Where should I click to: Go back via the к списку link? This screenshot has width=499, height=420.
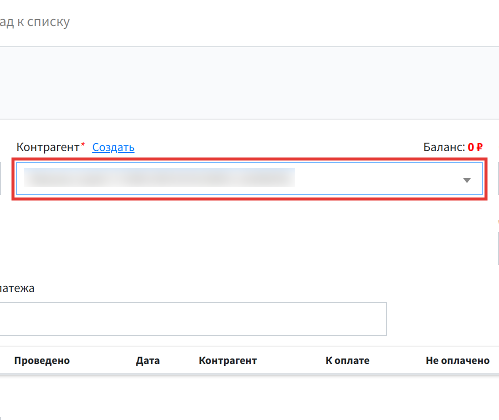pyautogui.click(x=35, y=22)
